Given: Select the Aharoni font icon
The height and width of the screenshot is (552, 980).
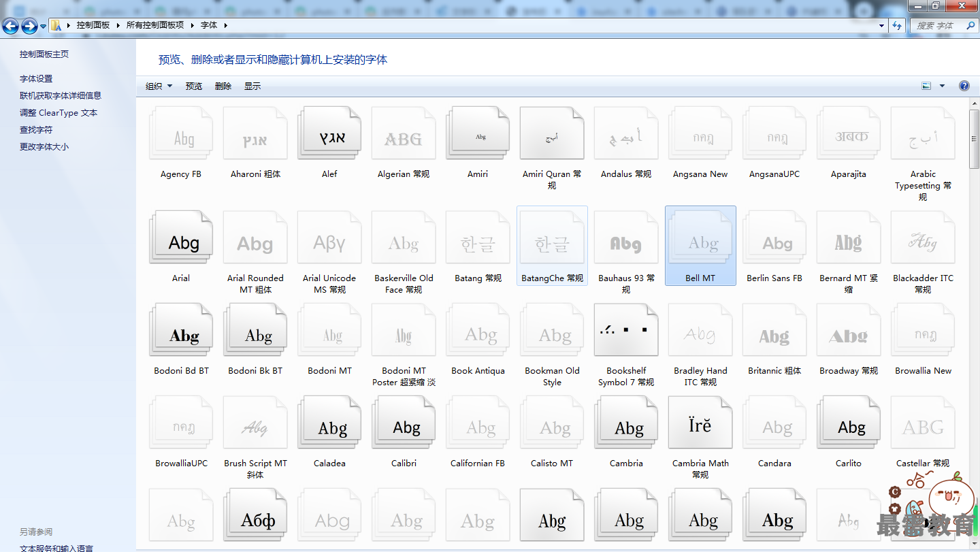Looking at the screenshot, I should coord(255,133).
